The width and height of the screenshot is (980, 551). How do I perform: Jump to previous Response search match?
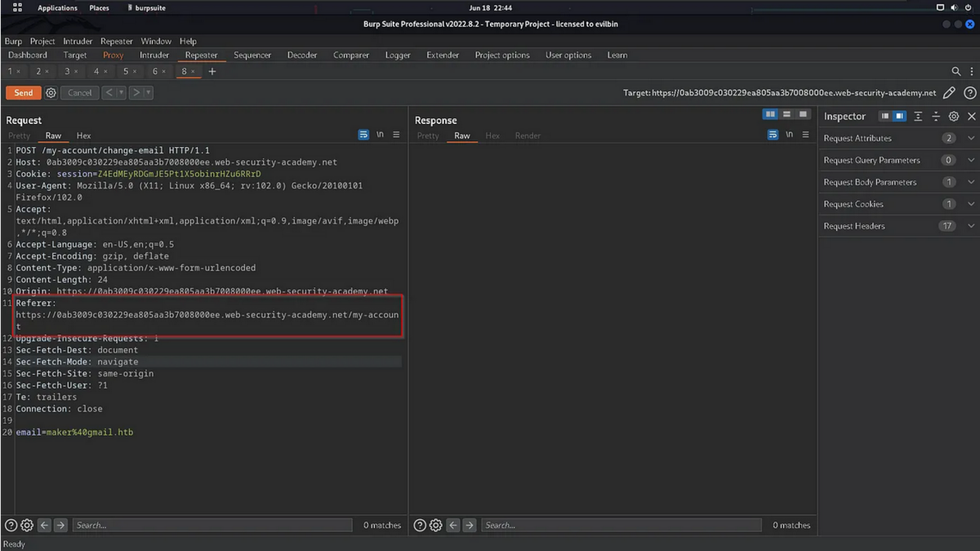click(454, 525)
